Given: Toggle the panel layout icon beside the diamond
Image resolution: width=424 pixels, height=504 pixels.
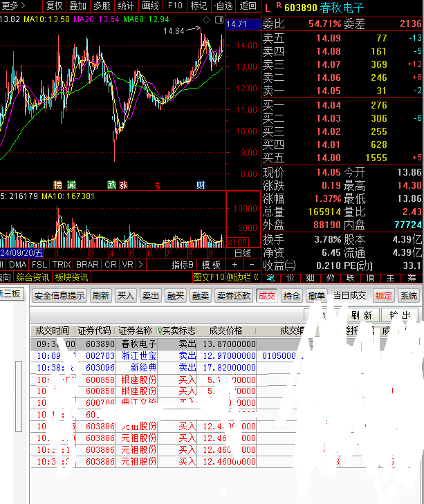Looking at the screenshot, I should pyautogui.click(x=219, y=20).
